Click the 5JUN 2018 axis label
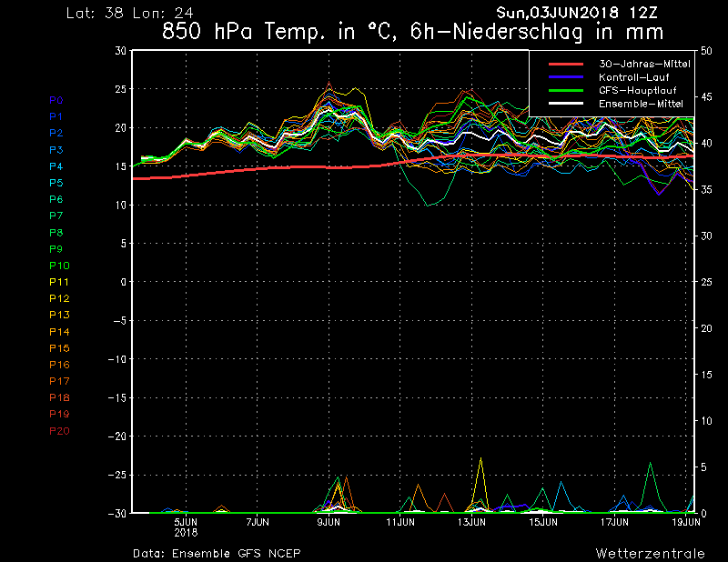 (186, 527)
